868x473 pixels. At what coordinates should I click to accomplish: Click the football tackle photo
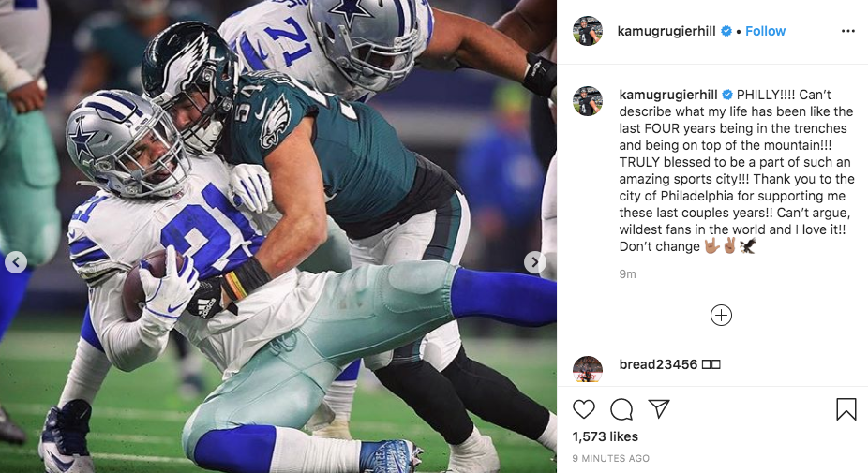[277, 236]
